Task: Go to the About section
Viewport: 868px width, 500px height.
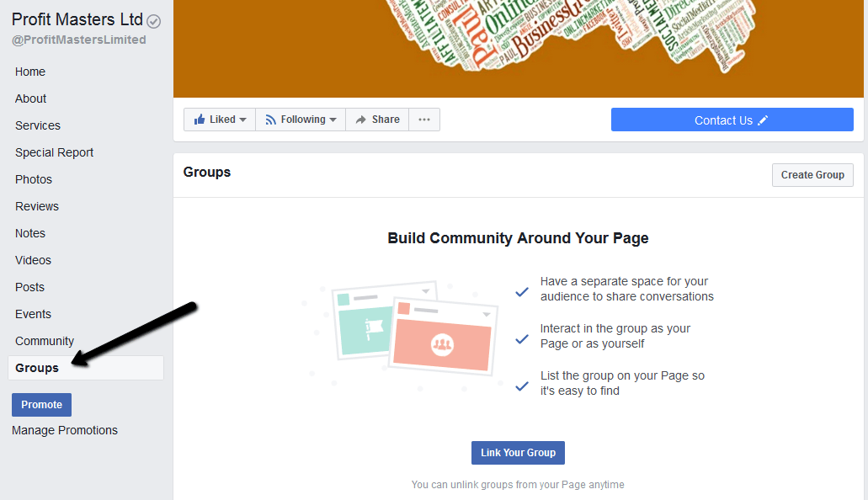Action: [x=31, y=98]
